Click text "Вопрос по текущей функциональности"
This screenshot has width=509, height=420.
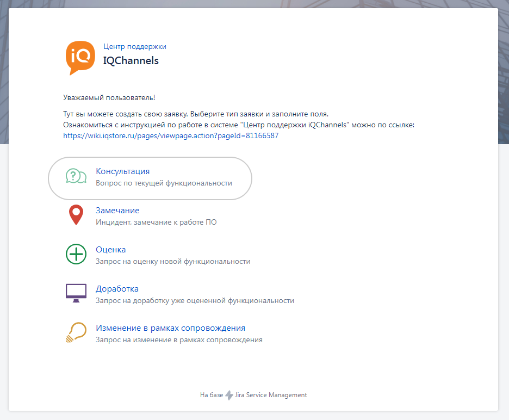coord(164,183)
